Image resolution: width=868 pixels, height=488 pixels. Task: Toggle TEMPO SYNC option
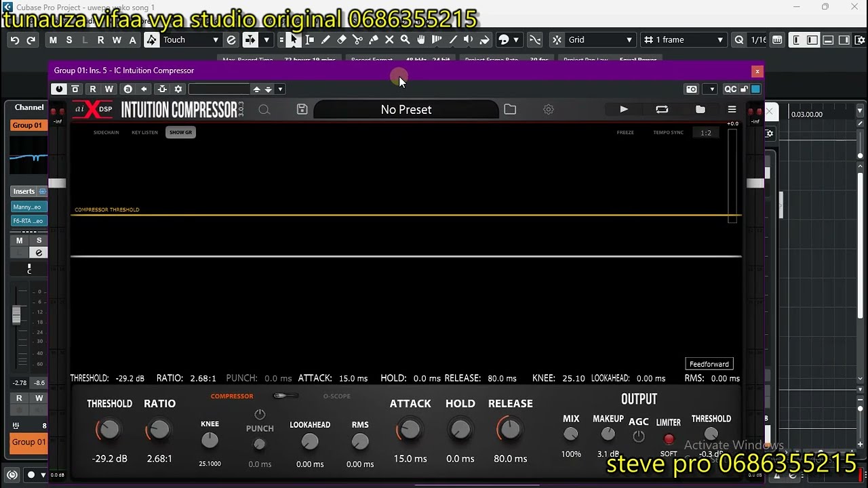click(x=668, y=132)
